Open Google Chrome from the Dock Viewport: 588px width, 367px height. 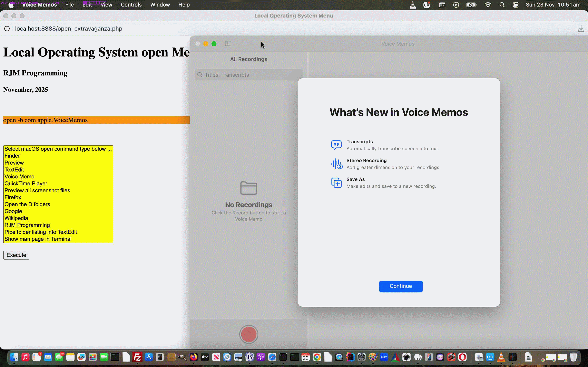pos(317,357)
